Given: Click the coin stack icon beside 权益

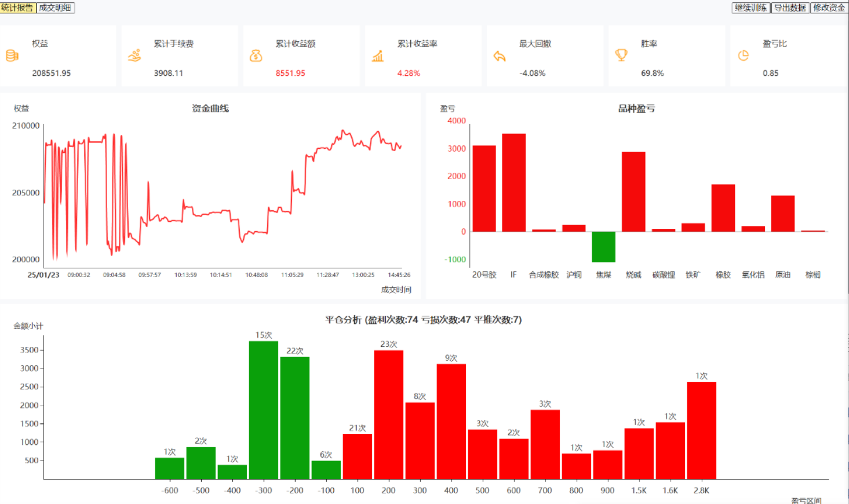Looking at the screenshot, I should click(x=12, y=56).
